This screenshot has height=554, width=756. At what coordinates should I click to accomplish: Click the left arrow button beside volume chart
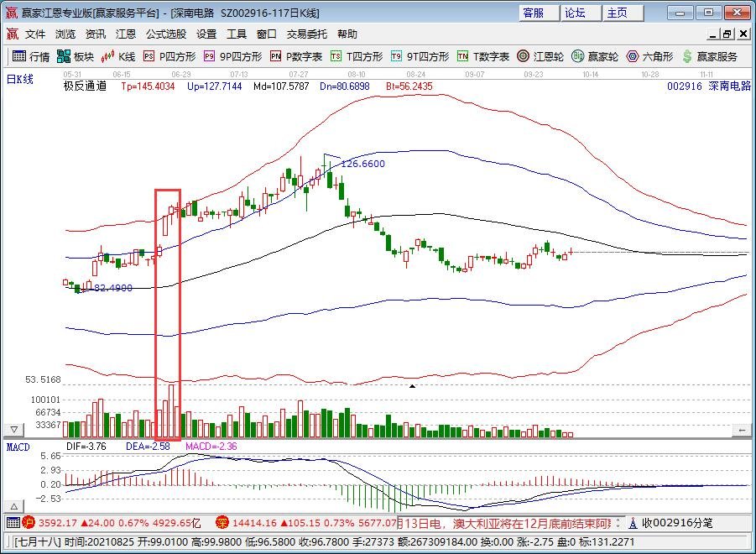pyautogui.click(x=741, y=431)
